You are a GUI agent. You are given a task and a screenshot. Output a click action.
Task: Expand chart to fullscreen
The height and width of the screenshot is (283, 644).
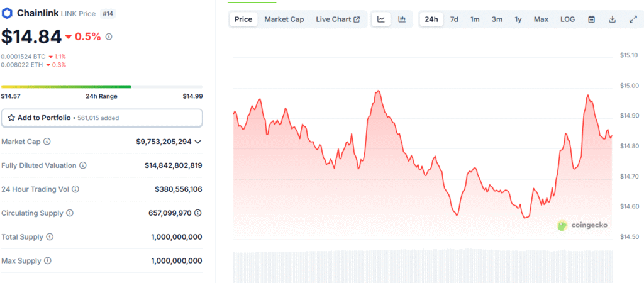tap(633, 19)
